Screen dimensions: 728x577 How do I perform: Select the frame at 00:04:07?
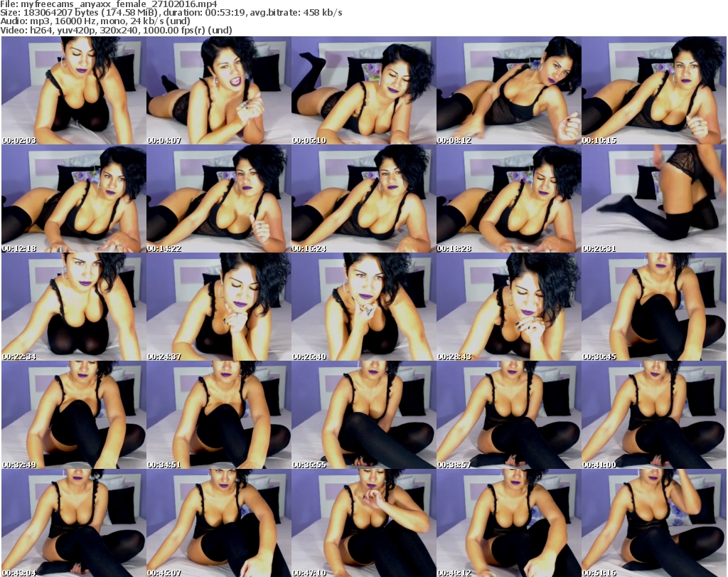(x=218, y=90)
